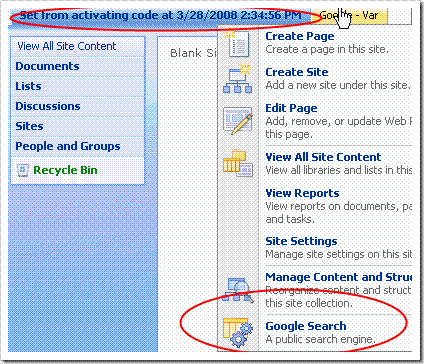Choose View All Site Content in dropdown menu

coord(315,163)
